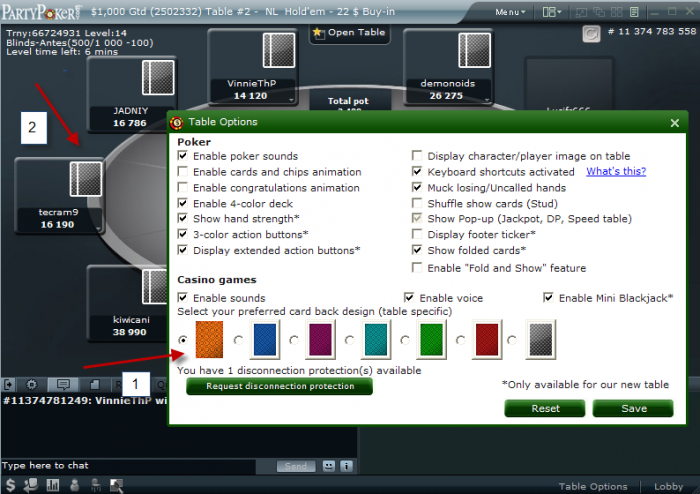This screenshot has height=494, width=700.
Task: Toggle Enable voice checkbox
Action: (x=409, y=298)
